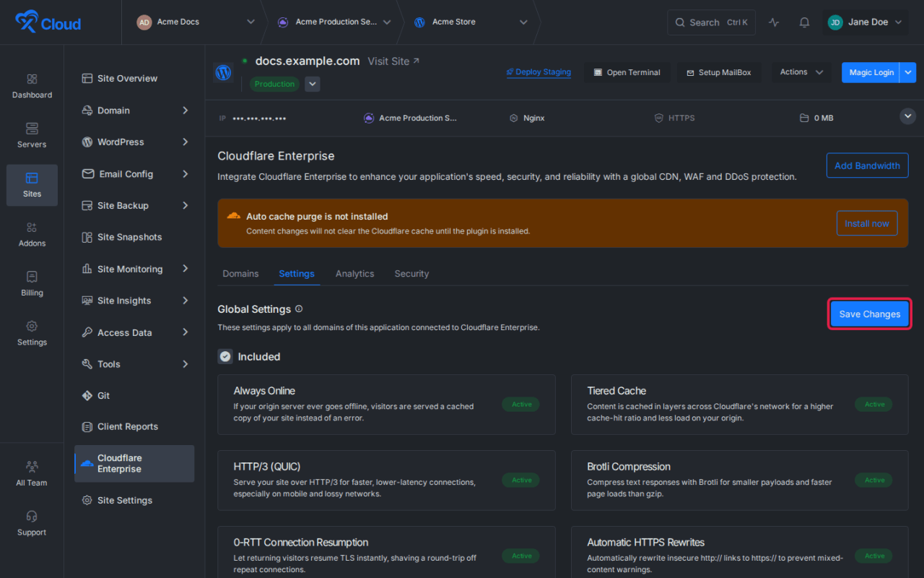Open the Acme Store site dropdown
924x578 pixels.
(x=471, y=22)
